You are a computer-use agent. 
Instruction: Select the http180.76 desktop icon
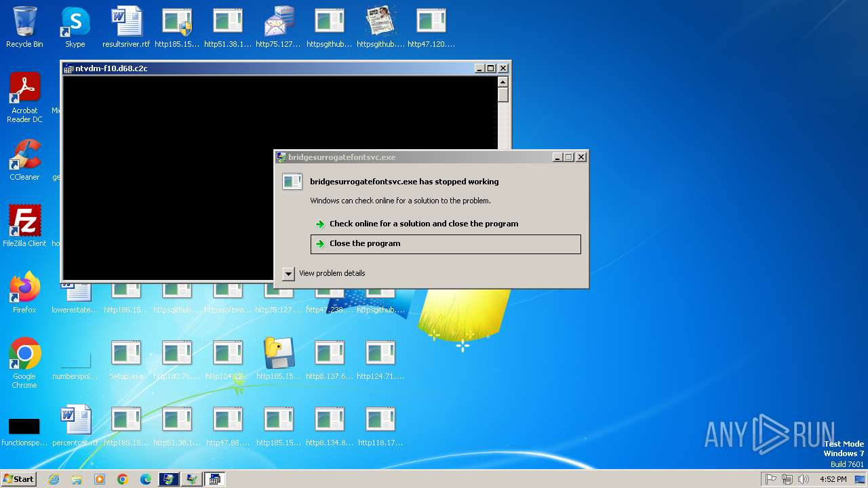coord(177,359)
